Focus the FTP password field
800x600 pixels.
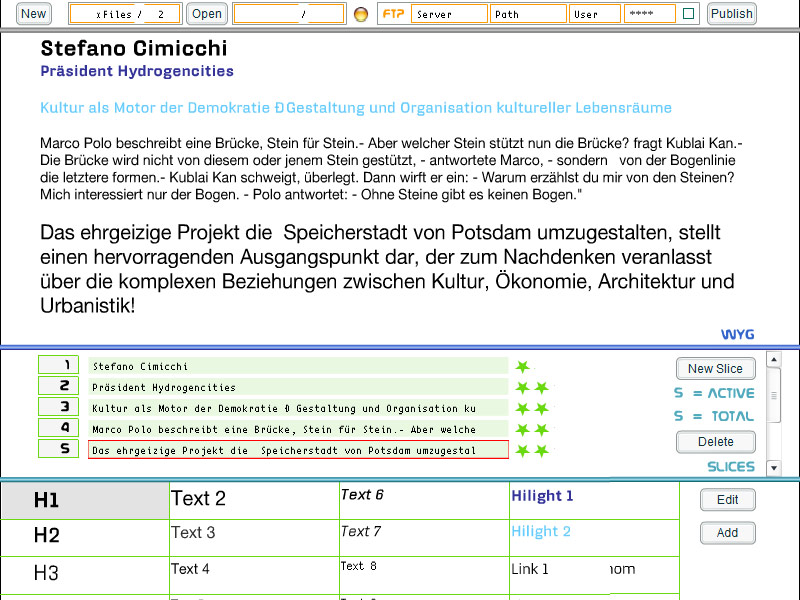coord(649,14)
